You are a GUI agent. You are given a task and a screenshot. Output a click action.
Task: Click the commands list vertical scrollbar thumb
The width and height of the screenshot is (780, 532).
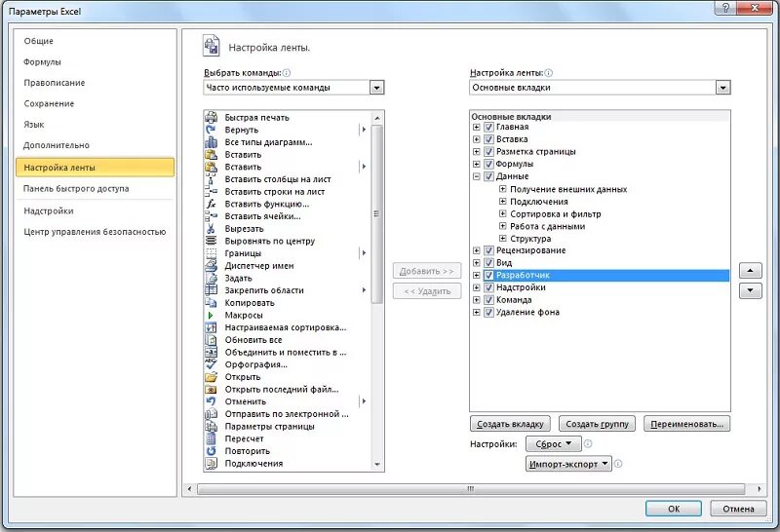(x=377, y=213)
